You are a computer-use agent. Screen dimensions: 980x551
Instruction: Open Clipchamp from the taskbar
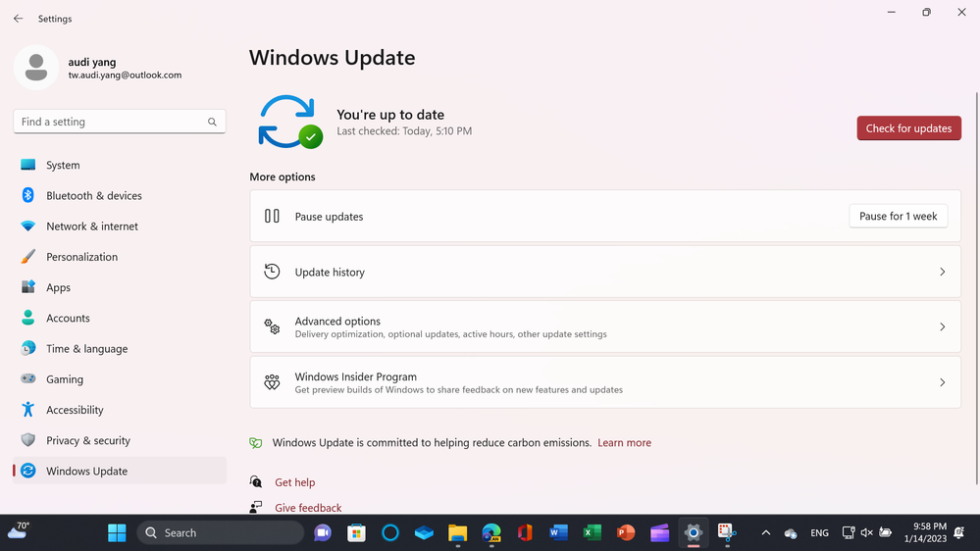659,533
